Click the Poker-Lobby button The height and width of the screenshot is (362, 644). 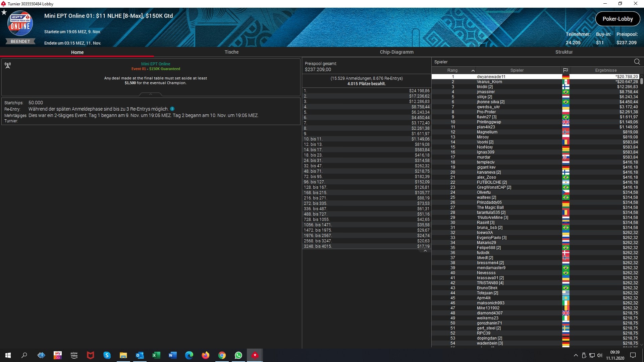pos(618,19)
